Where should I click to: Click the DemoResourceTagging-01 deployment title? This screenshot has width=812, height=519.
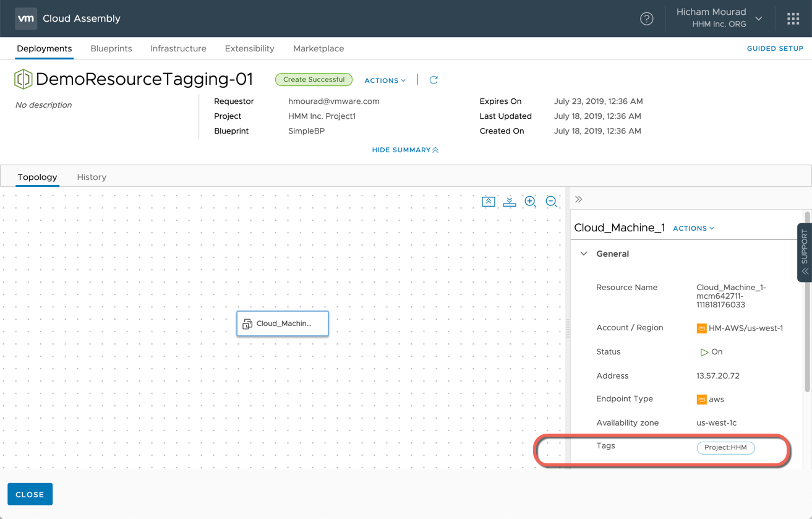[x=145, y=79]
